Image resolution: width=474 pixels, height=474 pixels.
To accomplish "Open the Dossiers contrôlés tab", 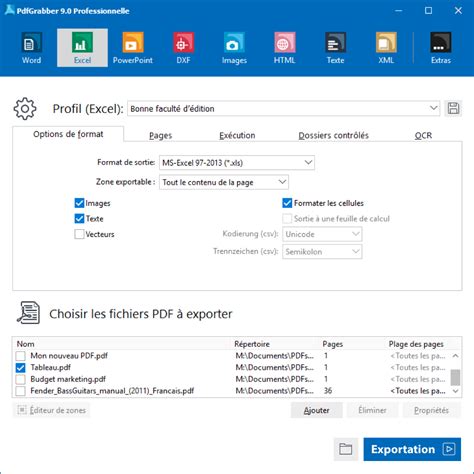I will point(333,135).
